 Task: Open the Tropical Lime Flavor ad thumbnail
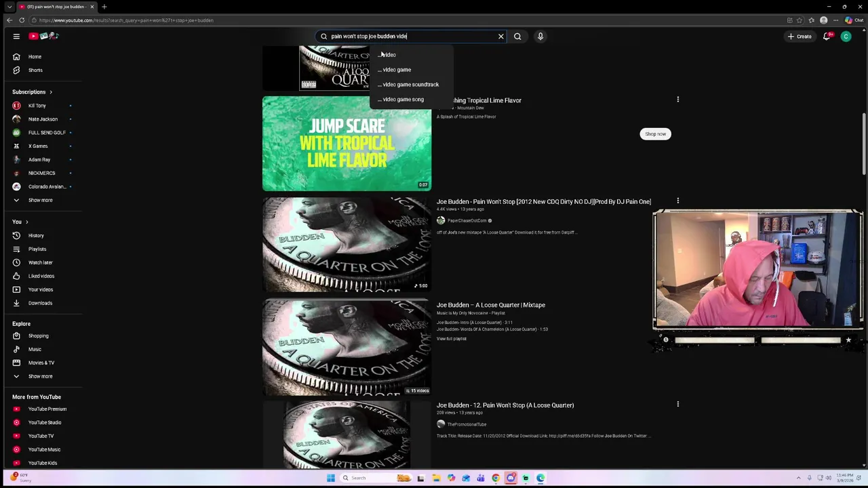click(347, 144)
